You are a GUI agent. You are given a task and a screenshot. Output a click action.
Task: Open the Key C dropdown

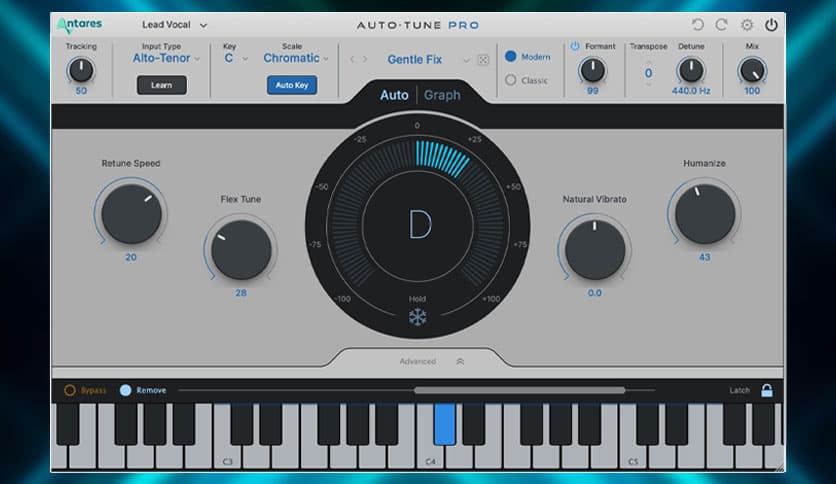click(x=236, y=58)
